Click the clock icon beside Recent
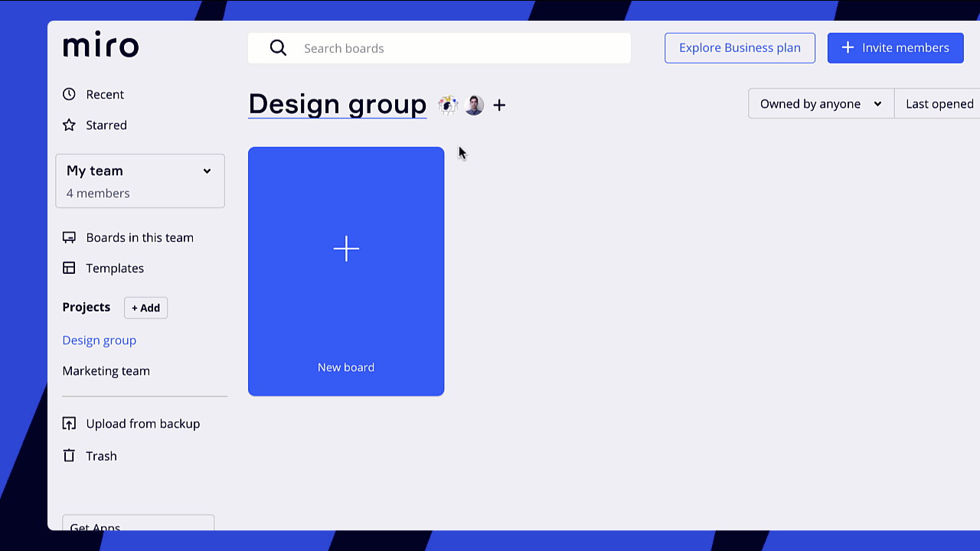This screenshot has width=980, height=551. coord(69,94)
